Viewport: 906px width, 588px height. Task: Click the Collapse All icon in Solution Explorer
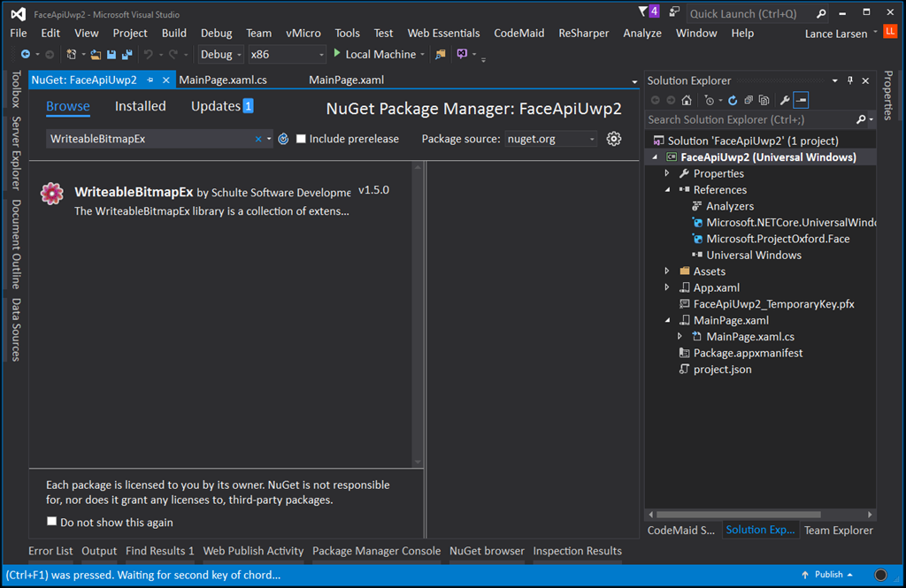(749, 101)
